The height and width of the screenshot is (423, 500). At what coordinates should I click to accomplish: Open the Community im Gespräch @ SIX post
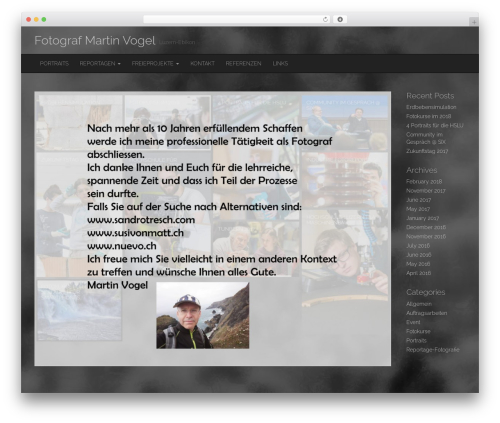pyautogui.click(x=426, y=138)
